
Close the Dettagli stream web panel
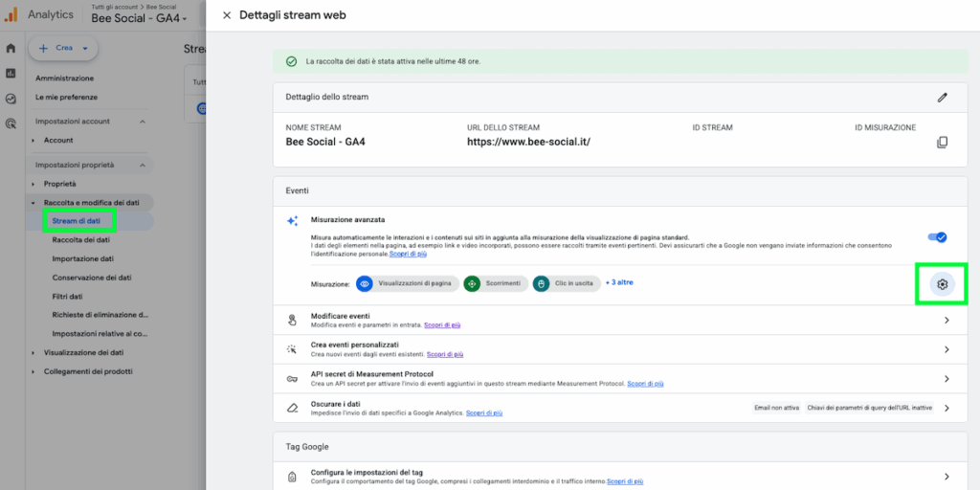[x=226, y=15]
